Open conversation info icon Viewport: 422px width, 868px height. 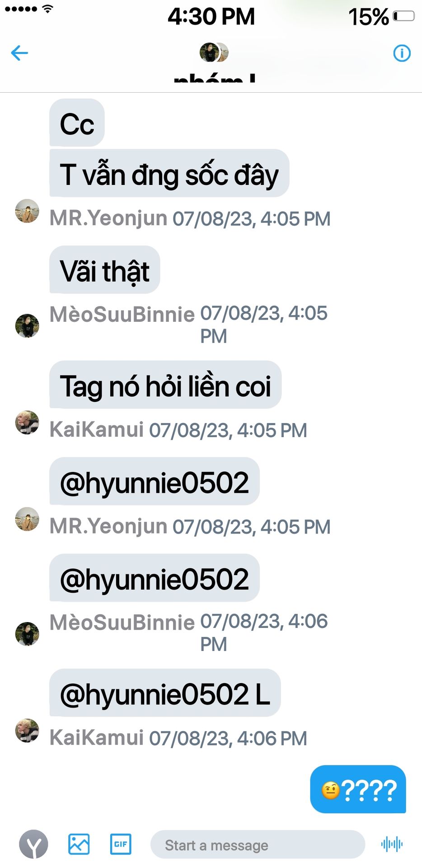[x=402, y=53]
